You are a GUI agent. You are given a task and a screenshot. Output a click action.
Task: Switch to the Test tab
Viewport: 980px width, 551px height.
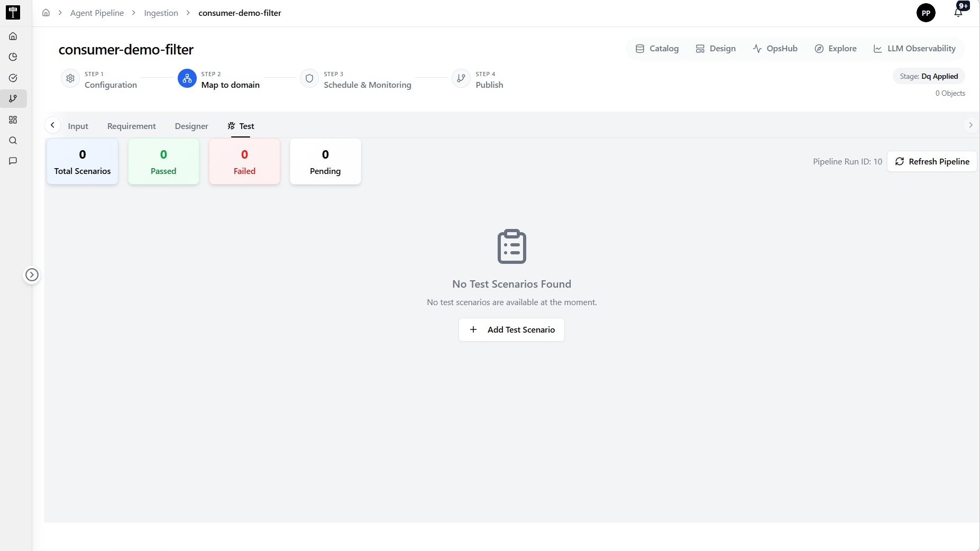point(241,126)
